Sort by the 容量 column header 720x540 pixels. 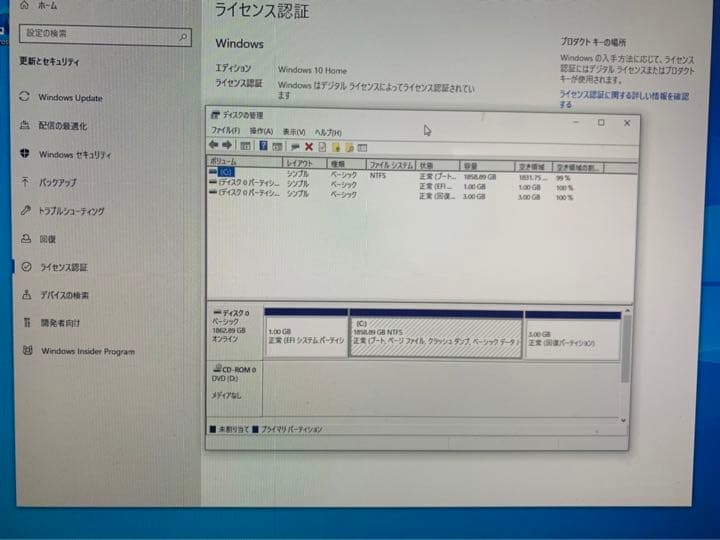click(x=487, y=166)
